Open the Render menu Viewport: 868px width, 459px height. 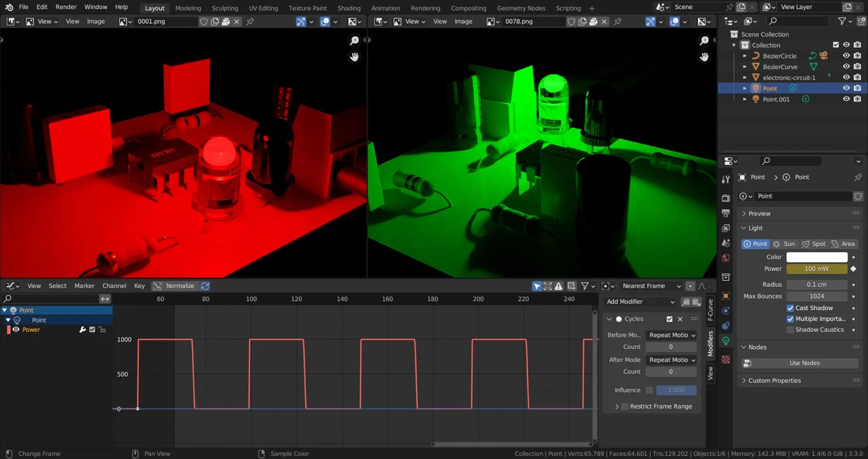(x=66, y=7)
